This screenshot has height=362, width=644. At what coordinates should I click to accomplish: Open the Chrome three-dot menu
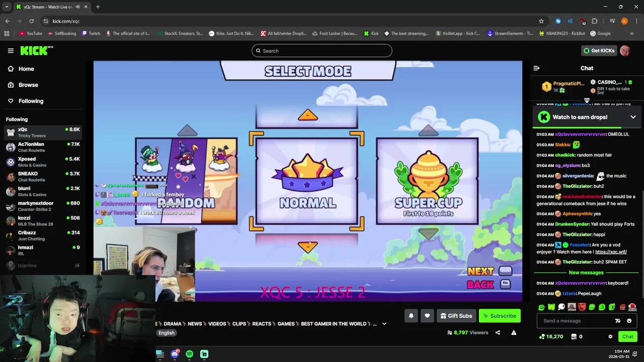636,21
